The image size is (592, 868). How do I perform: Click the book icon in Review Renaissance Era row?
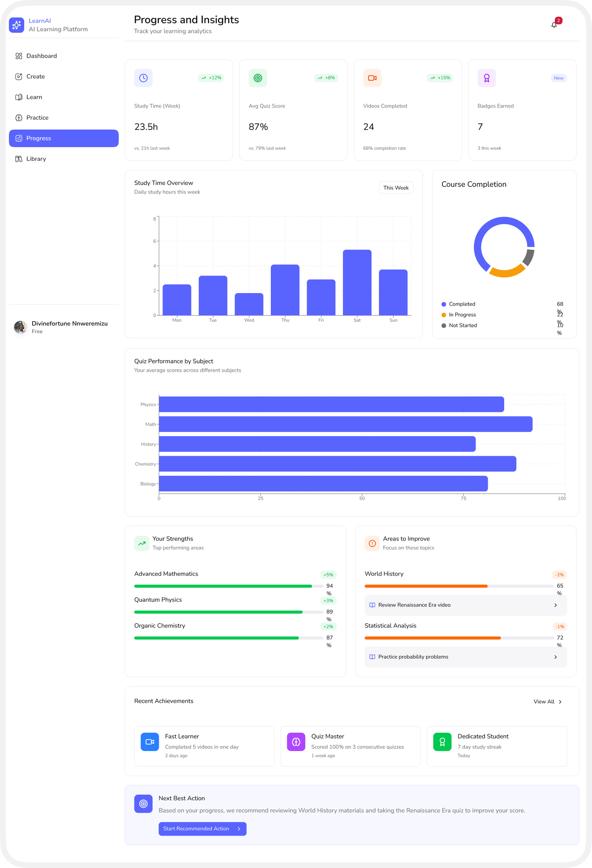click(372, 605)
